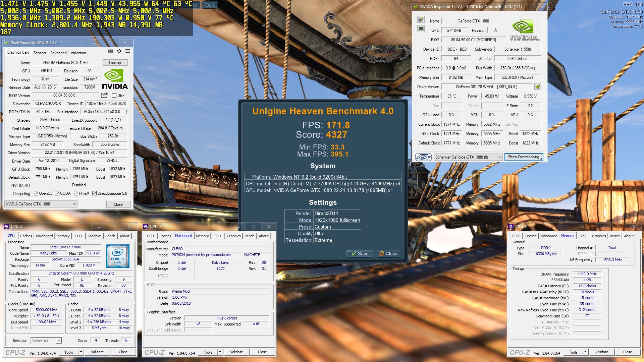Click the mainboard model 'P870DM powered by premamod.com'
Viewport: 644px width, 362px height.
pos(201,255)
